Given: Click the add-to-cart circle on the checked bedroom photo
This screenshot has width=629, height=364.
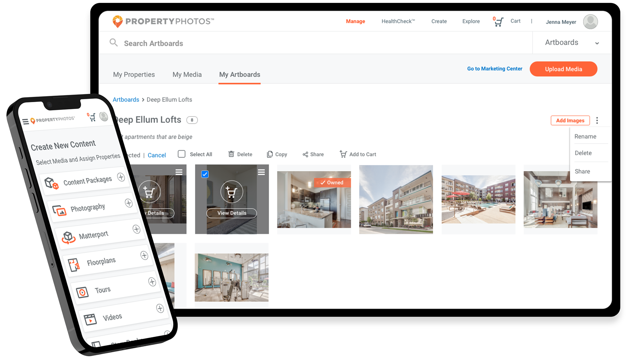Looking at the screenshot, I should point(232,192).
